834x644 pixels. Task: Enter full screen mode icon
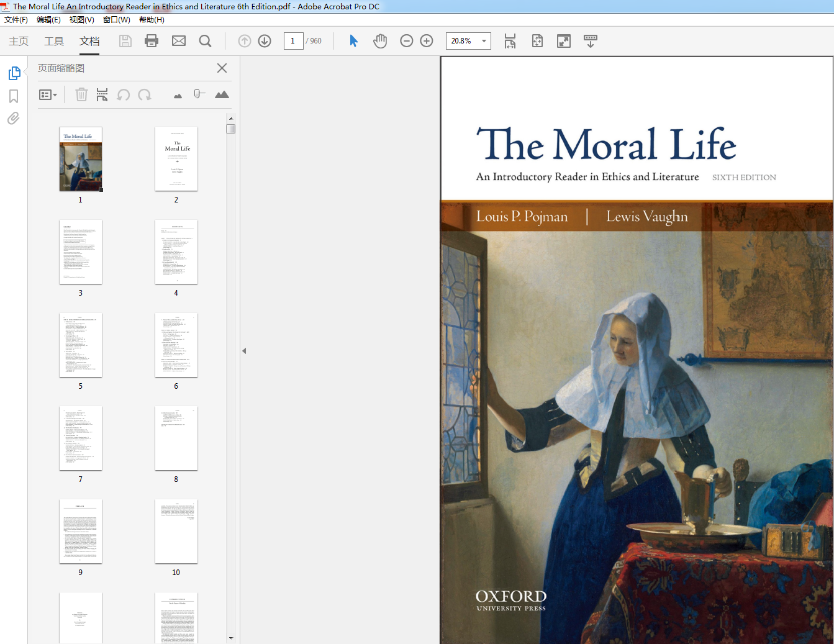point(564,41)
